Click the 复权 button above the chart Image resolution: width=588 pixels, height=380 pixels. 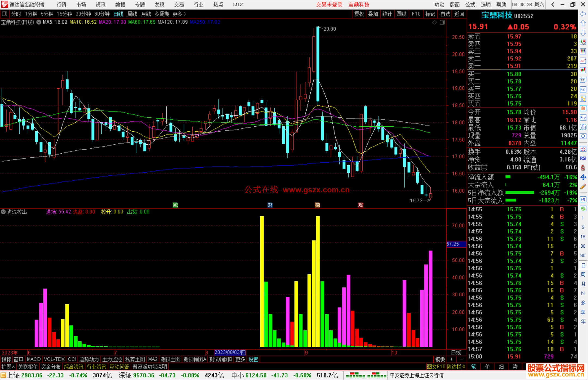tap(359, 14)
